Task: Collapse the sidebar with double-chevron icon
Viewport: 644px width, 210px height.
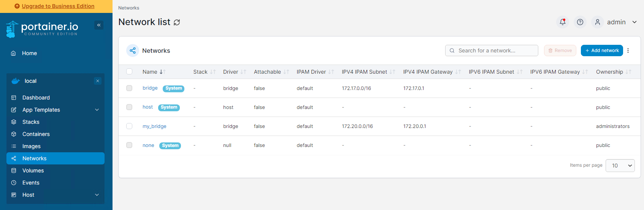Action: (x=99, y=25)
